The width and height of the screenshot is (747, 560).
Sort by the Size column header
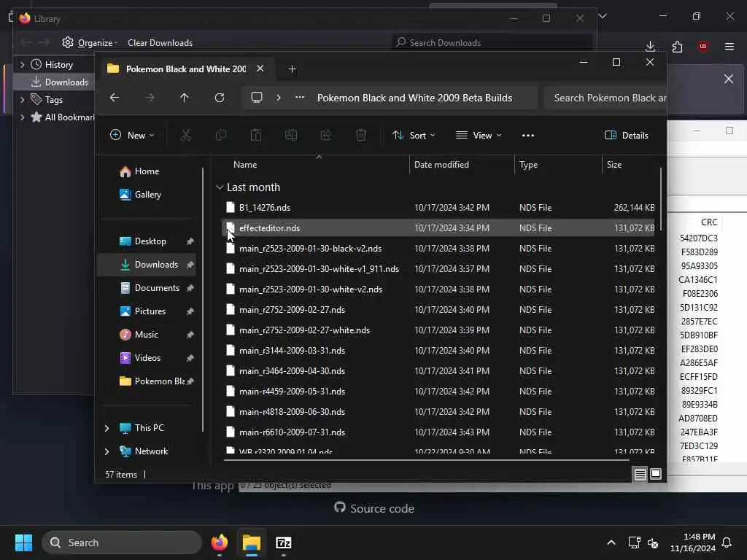[614, 165]
